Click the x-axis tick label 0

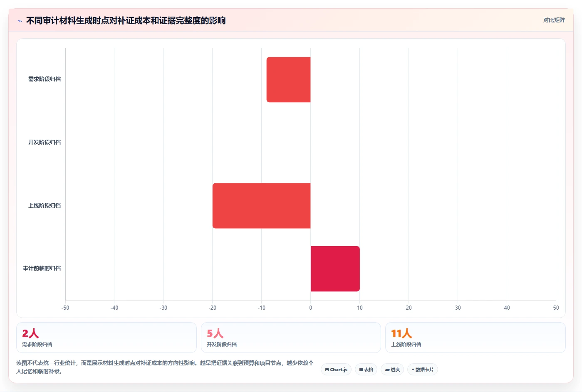click(311, 308)
